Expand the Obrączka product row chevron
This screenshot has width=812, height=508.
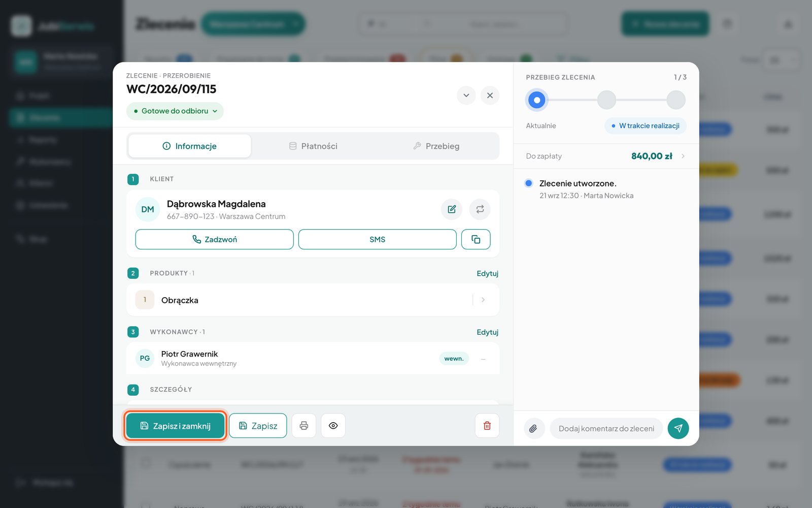coord(483,300)
